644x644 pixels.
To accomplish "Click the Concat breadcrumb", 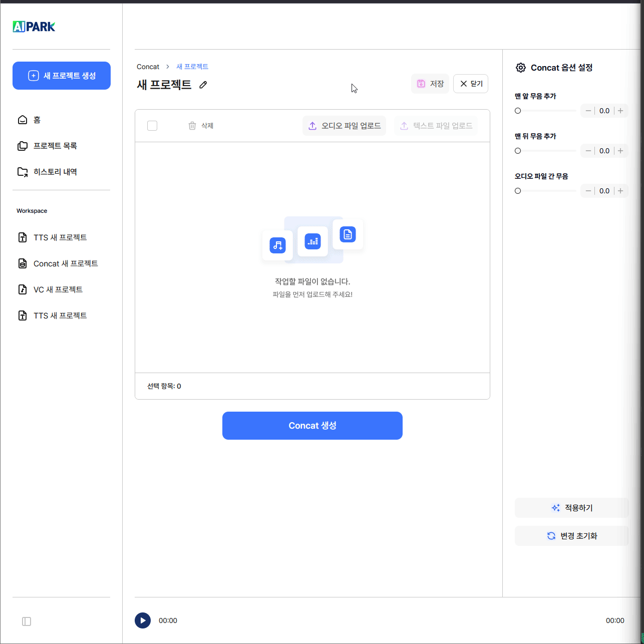I will (x=148, y=67).
